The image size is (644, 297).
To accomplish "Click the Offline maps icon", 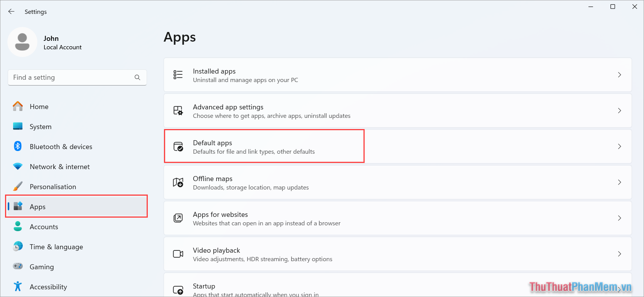I will (x=178, y=182).
